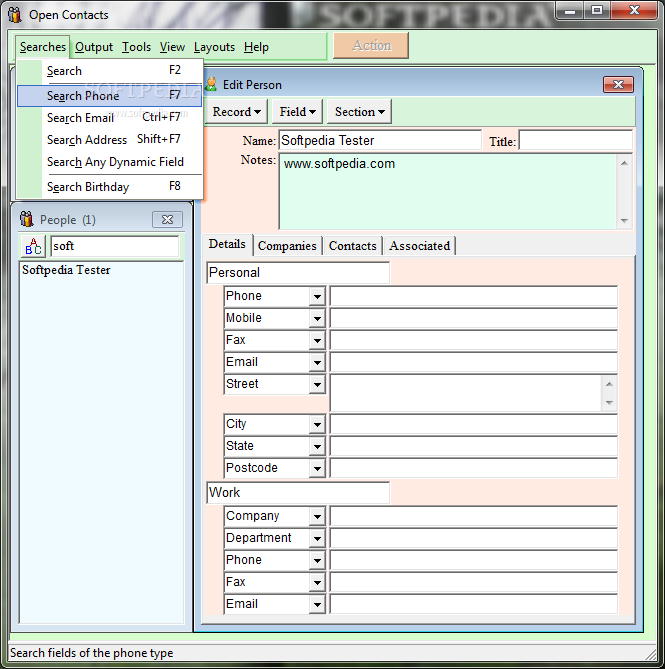Expand the Personal Email field type dropdown
The height and width of the screenshot is (669, 665).
[x=317, y=363]
